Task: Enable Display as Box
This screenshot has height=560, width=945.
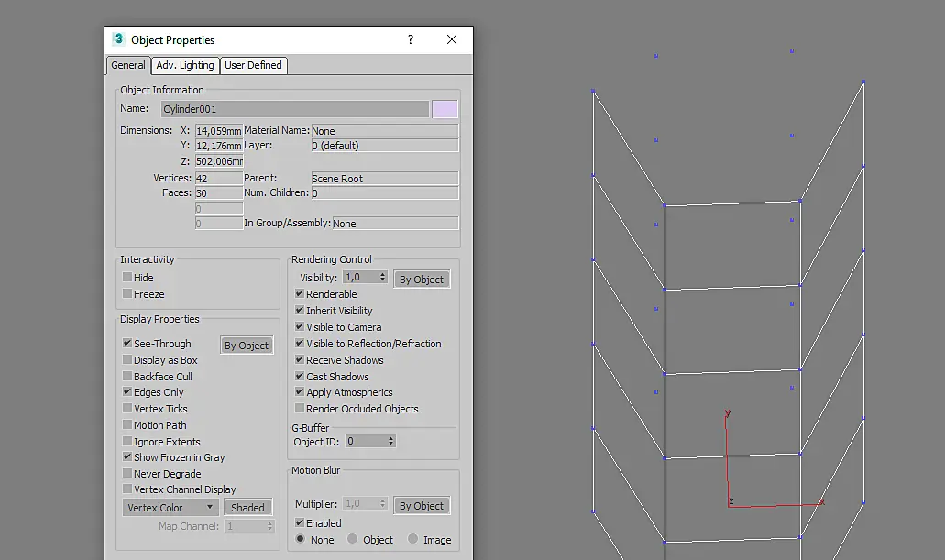Action: [127, 360]
